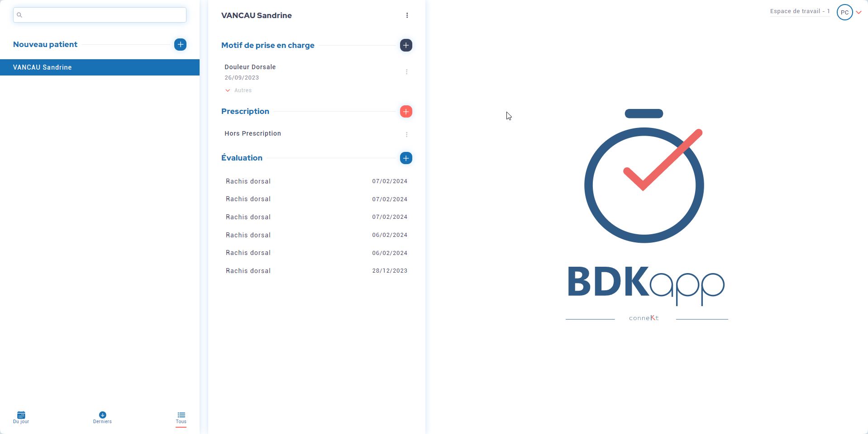The height and width of the screenshot is (434, 868).
Task: Click the 26/09/2023 motif date
Action: tap(242, 78)
